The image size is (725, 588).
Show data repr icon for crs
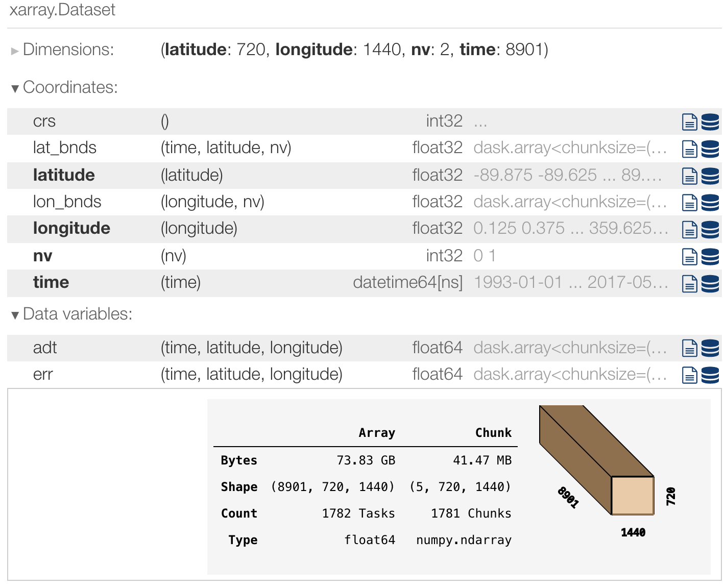[710, 122]
